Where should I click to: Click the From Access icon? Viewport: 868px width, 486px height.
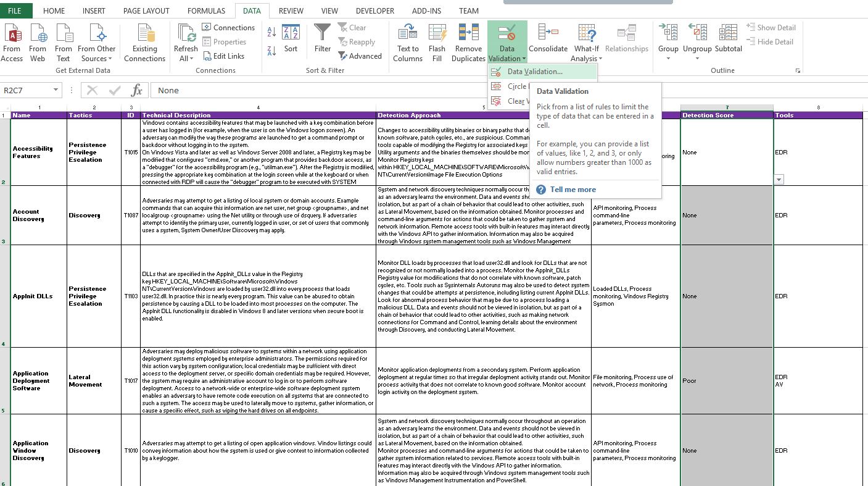click(12, 43)
